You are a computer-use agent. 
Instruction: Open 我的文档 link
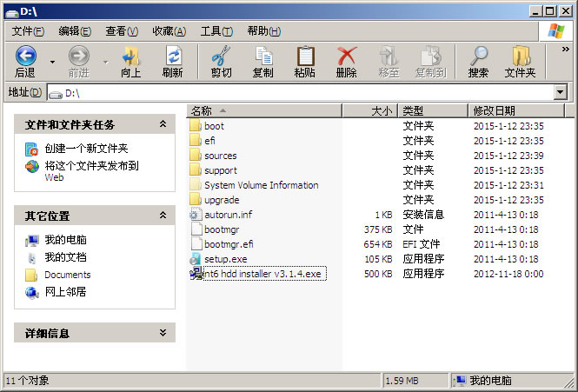pyautogui.click(x=65, y=257)
